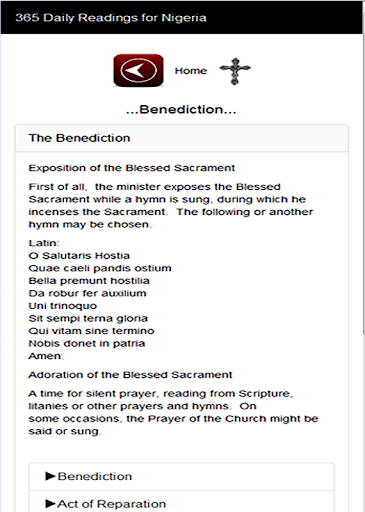Click the ...Benediction... page heading
The image size is (365, 512).
pyautogui.click(x=181, y=109)
